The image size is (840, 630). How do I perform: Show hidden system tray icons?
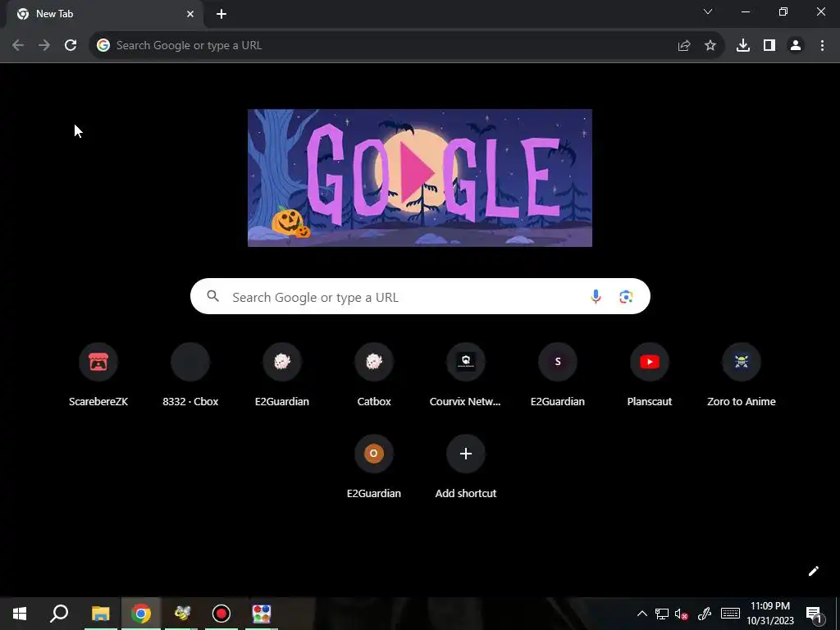coord(641,614)
